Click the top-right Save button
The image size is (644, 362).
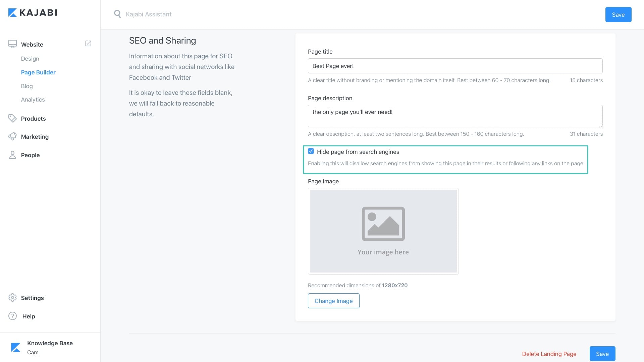pyautogui.click(x=618, y=15)
